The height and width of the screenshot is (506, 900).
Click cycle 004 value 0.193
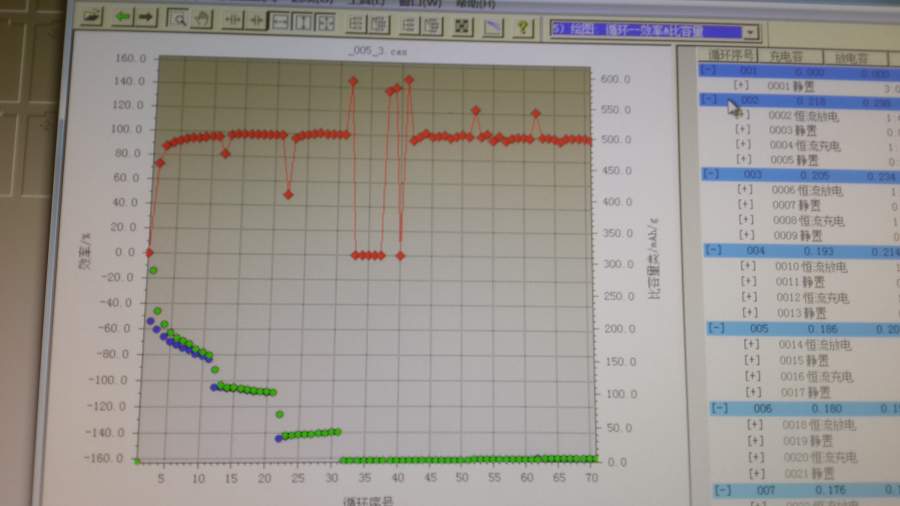818,251
